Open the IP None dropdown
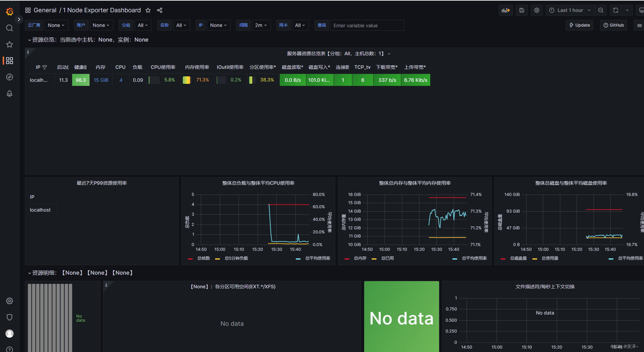This screenshot has height=352, width=644. (219, 25)
